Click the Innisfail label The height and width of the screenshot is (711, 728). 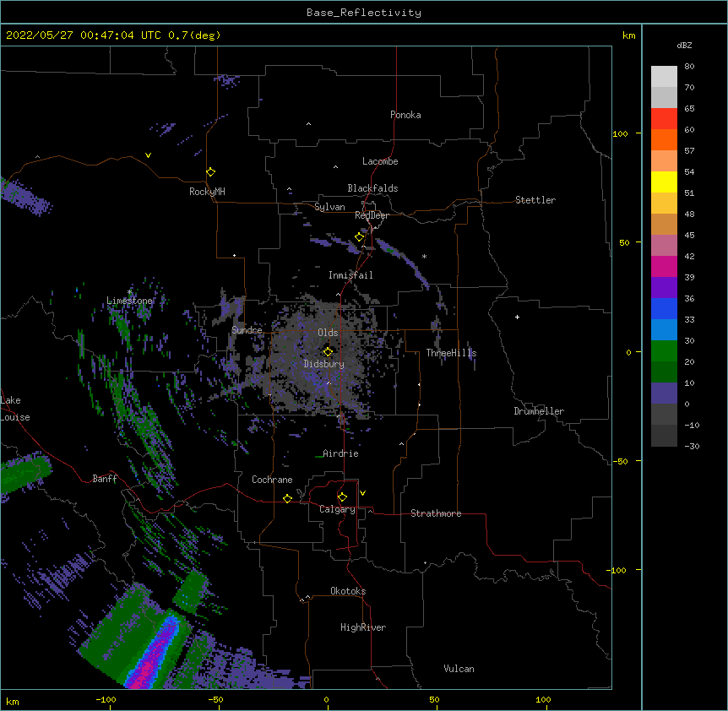[x=350, y=275]
